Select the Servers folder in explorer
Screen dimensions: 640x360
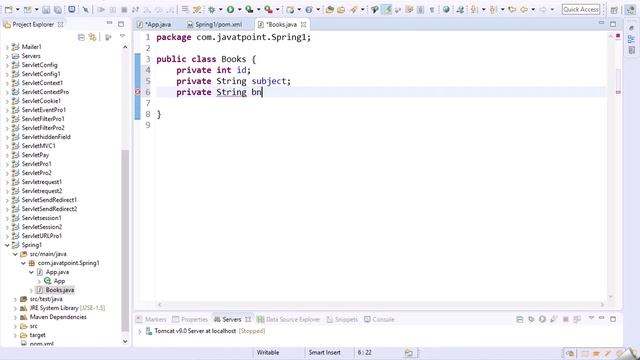pyautogui.click(x=31, y=56)
